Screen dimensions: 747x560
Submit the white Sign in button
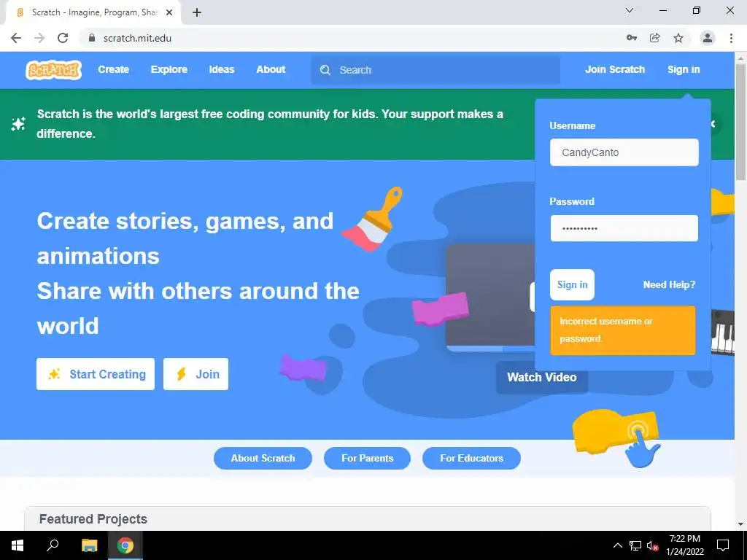pos(572,285)
